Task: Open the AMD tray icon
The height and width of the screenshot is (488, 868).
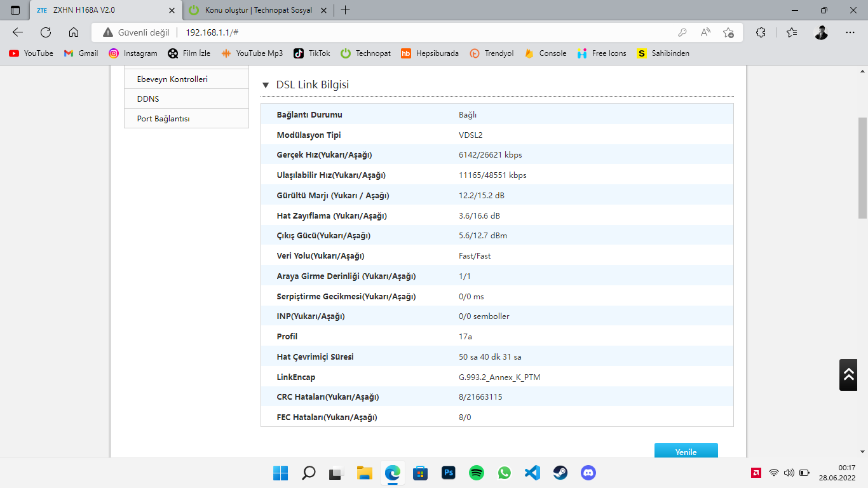Action: (x=756, y=473)
